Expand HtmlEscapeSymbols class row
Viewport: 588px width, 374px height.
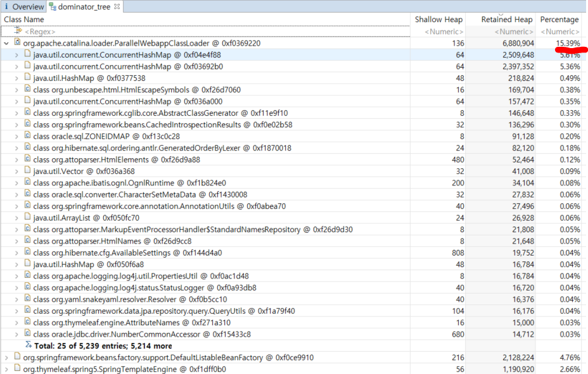(x=16, y=90)
